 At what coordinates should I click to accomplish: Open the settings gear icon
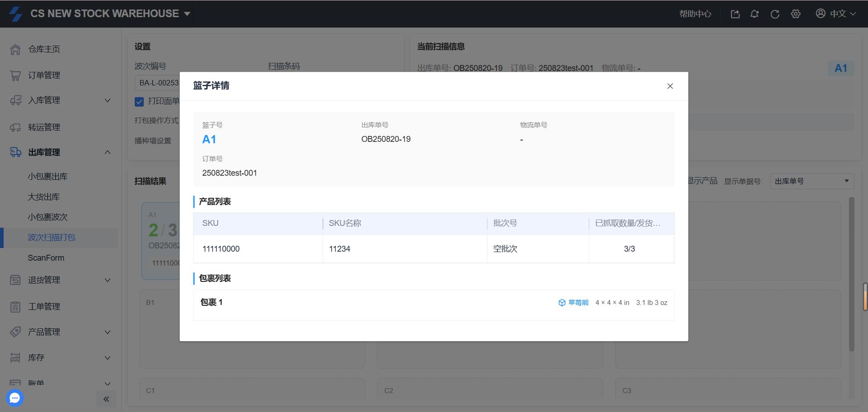click(x=796, y=14)
